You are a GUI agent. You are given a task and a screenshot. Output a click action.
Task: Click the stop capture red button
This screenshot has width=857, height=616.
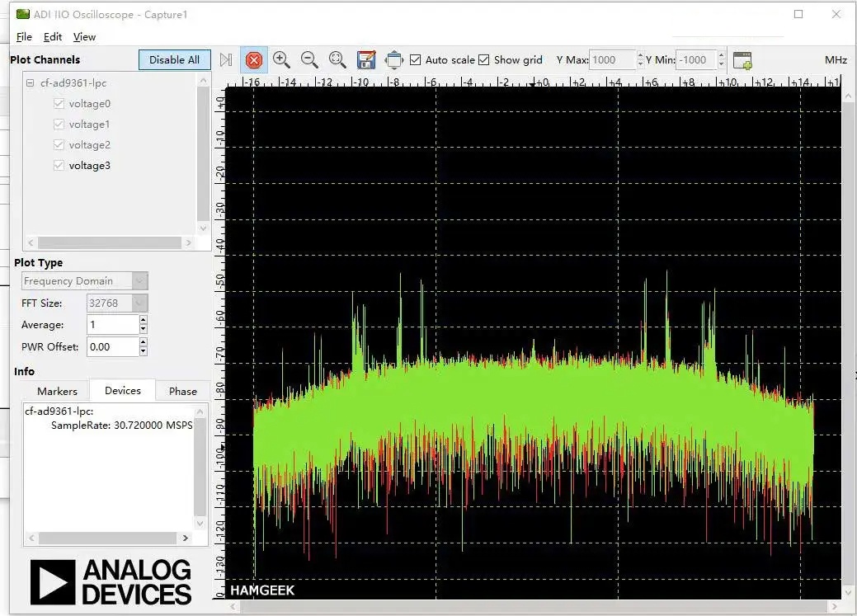click(x=254, y=60)
